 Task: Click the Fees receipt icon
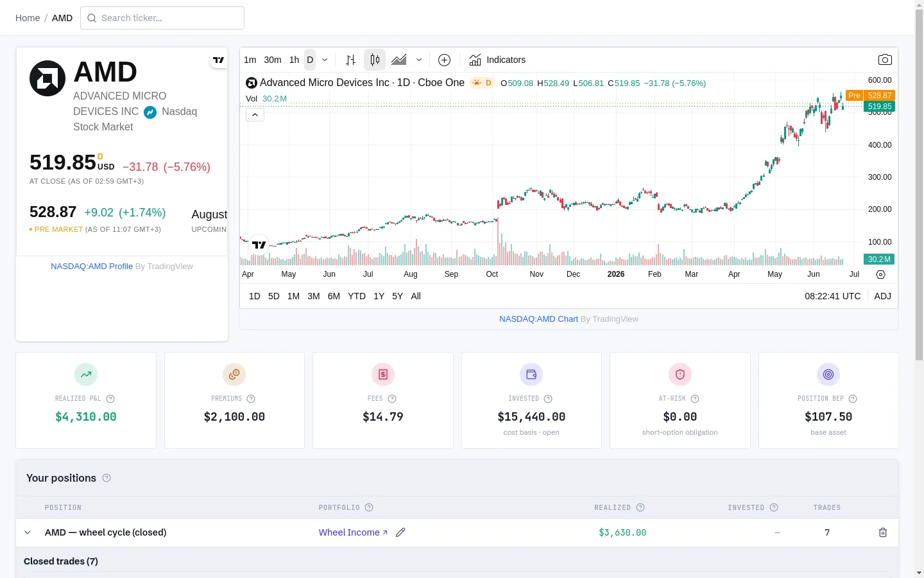pos(383,374)
